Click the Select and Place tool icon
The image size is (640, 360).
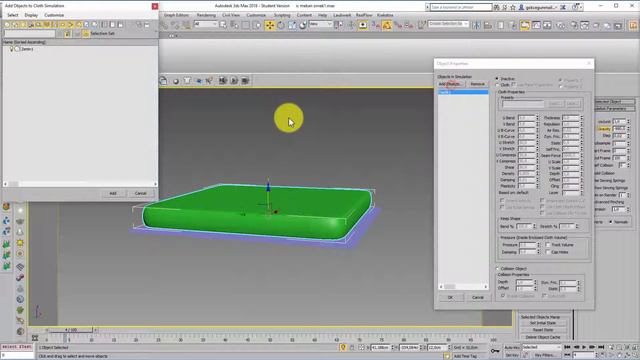pos(302,25)
